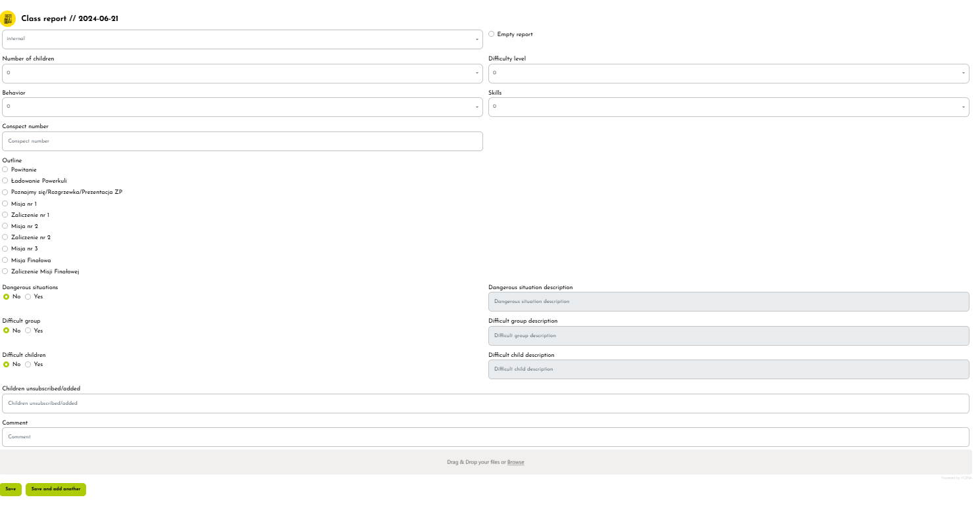The width and height of the screenshot is (980, 510).
Task: Choose Misja Finałowa outline option
Action: point(5,260)
